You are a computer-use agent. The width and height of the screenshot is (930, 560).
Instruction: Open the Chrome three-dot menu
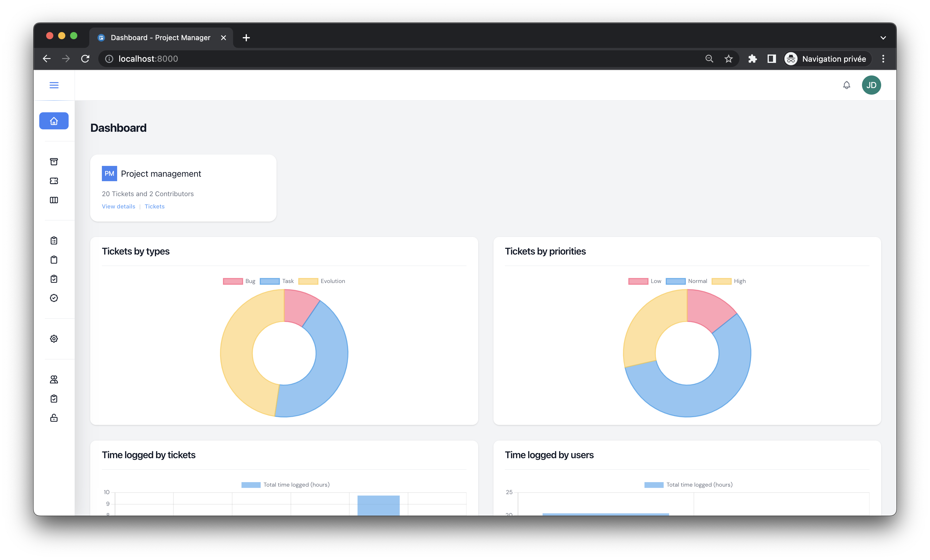883,59
